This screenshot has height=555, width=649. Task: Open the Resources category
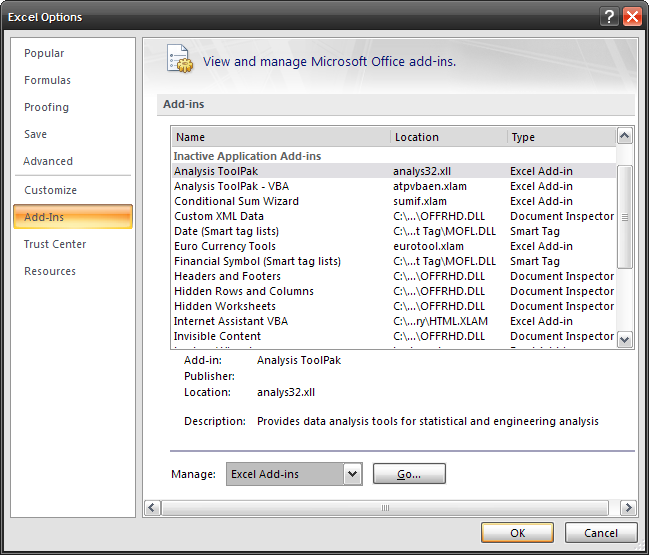click(x=50, y=271)
